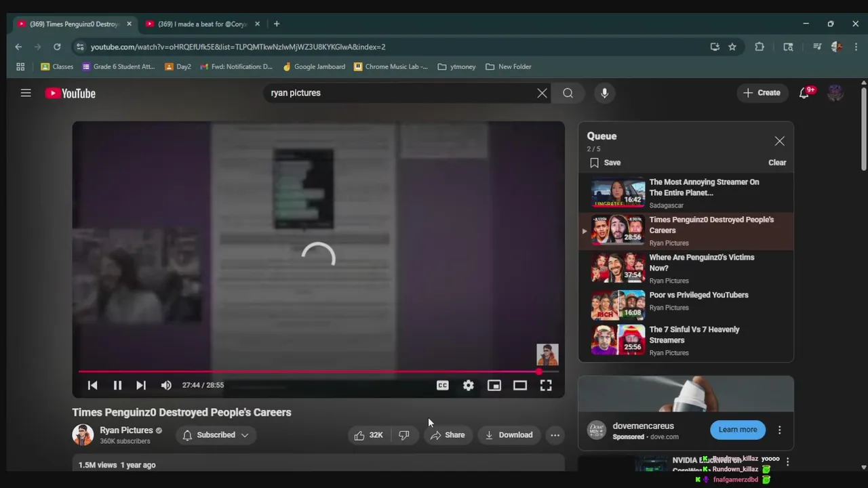868x488 pixels.
Task: Play Poor vs Privileged YouTubers from the queue
Action: [686, 305]
